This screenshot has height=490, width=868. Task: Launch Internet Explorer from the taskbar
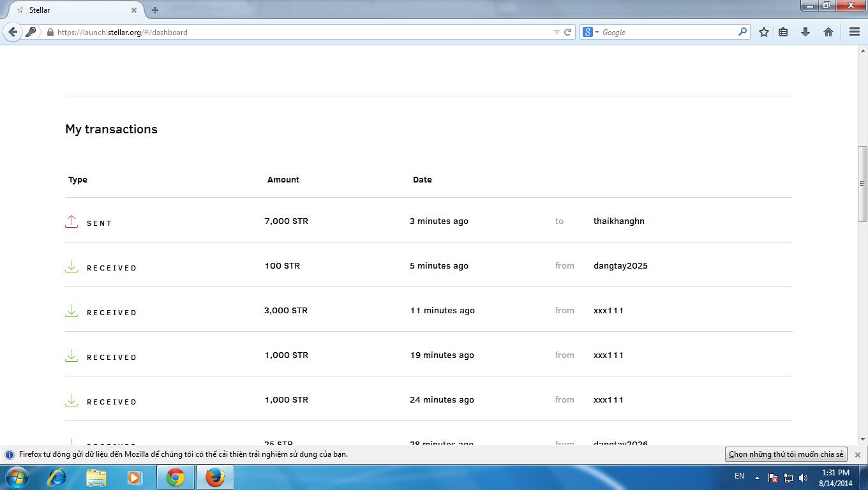pos(57,477)
